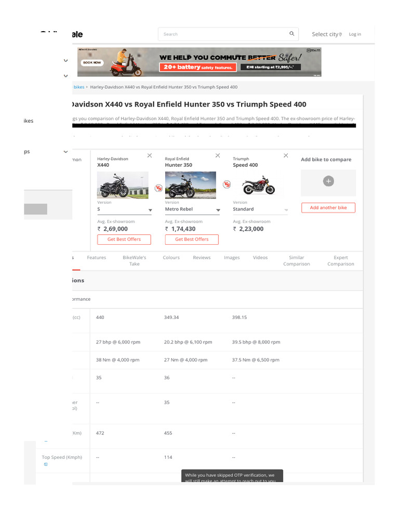Image resolution: width=399 pixels, height=532 pixels.
Task: Open the Hunter 350 Metro Rebel version dropdown
Action: pyautogui.click(x=192, y=210)
